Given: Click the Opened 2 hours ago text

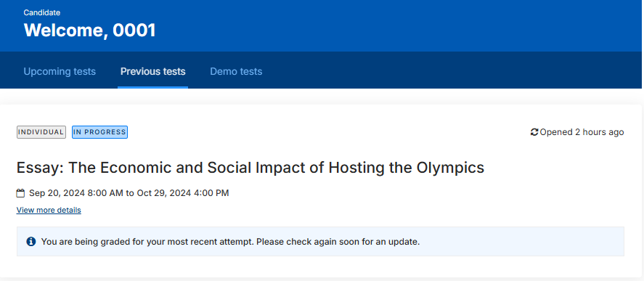Looking at the screenshot, I should pyautogui.click(x=582, y=132).
